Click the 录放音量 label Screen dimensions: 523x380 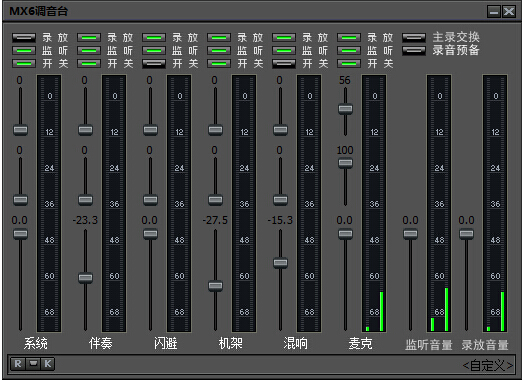pyautogui.click(x=485, y=345)
